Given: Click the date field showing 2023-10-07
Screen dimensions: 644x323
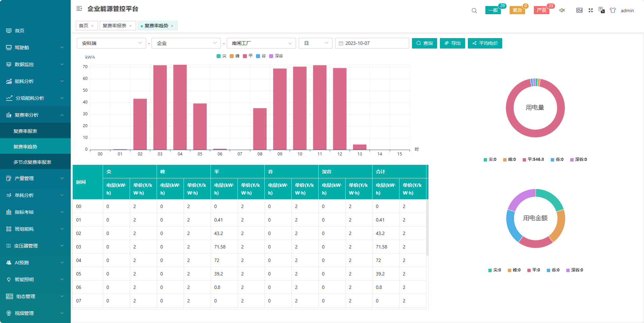Looking at the screenshot, I should 372,43.
